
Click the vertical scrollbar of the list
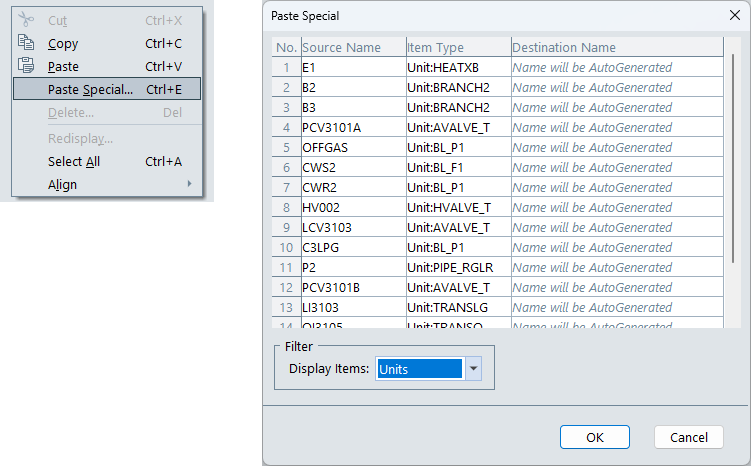[732, 150]
